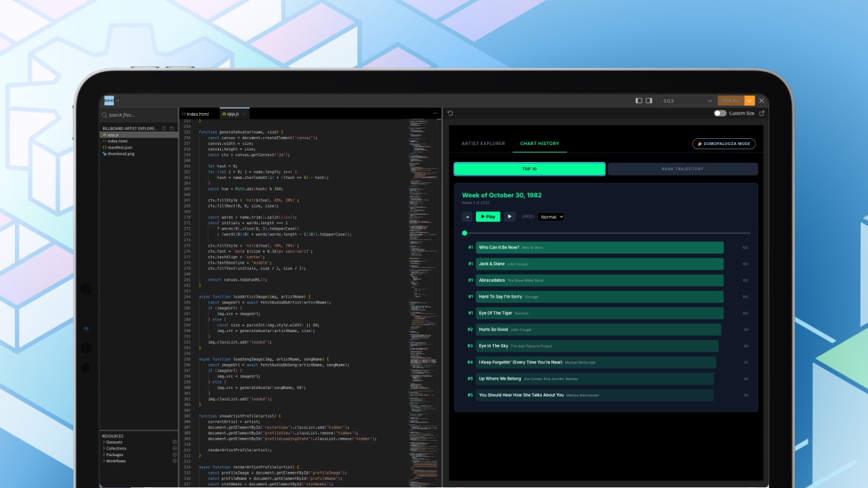Open app.js in the file tree

[x=139, y=135]
